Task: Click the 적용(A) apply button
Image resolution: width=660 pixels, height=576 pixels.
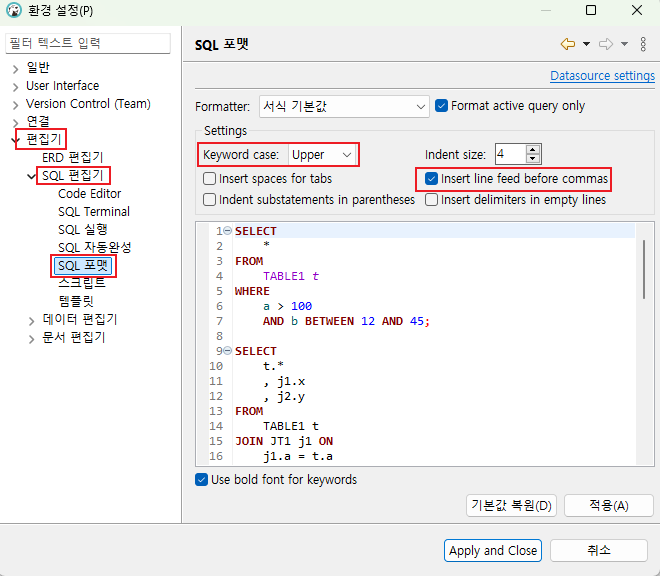Action: (609, 505)
